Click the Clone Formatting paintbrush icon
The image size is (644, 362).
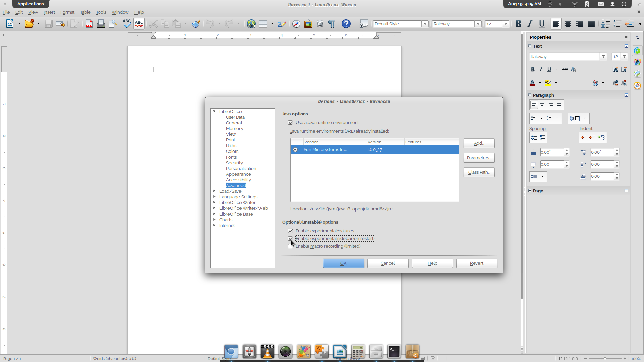click(x=196, y=24)
